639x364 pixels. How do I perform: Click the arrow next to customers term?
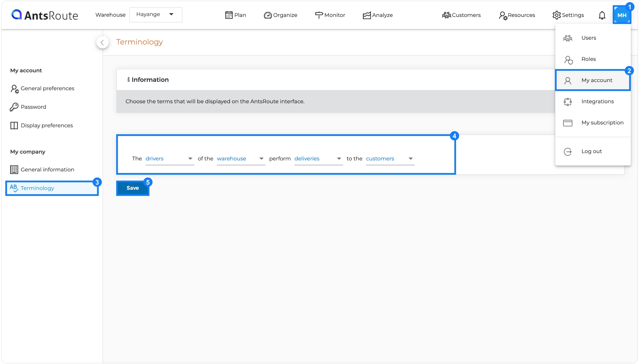[410, 159]
